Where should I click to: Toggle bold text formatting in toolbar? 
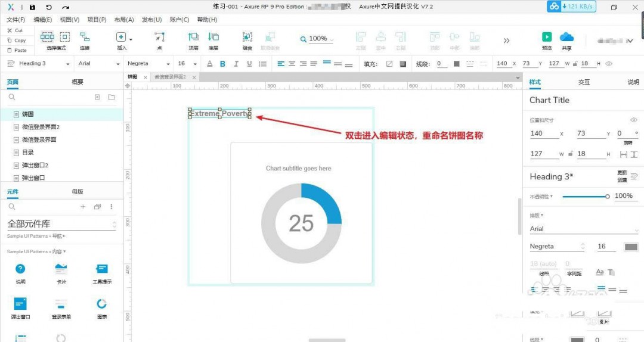point(222,64)
